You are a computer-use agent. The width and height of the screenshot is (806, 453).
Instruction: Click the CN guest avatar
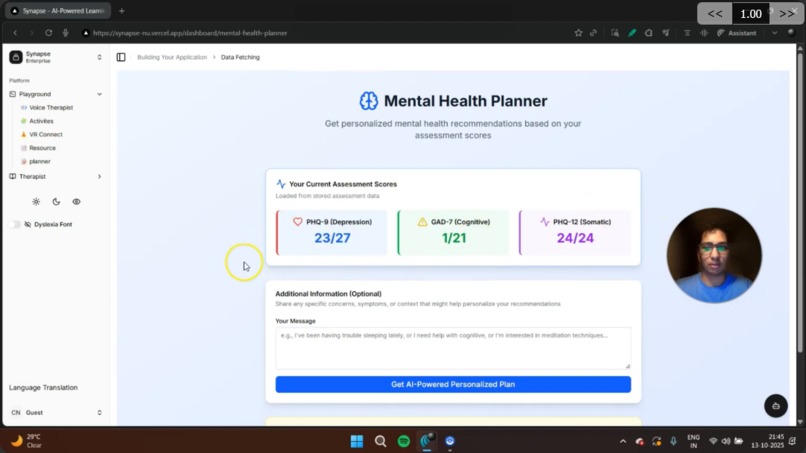coord(16,412)
